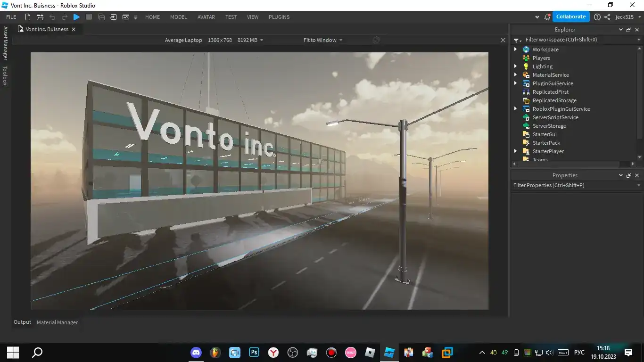
Task: Open the FILE menu
Action: (x=11, y=17)
